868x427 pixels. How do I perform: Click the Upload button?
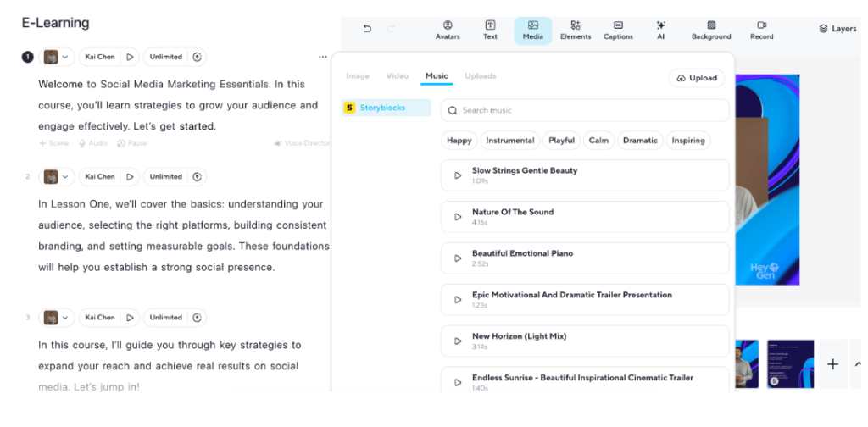coord(697,78)
